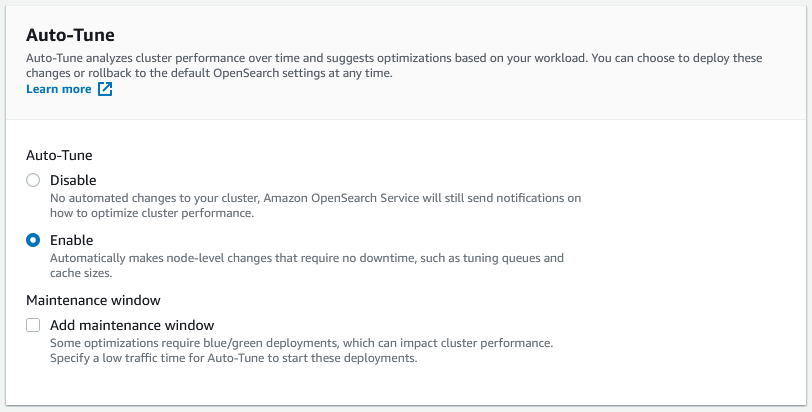Click the bold "Enable" option label text
Screen dimensions: 812x412
(71, 240)
